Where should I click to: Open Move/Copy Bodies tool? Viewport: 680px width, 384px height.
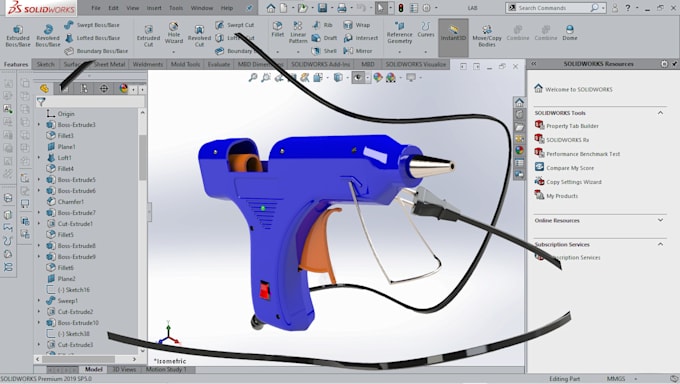pos(487,36)
